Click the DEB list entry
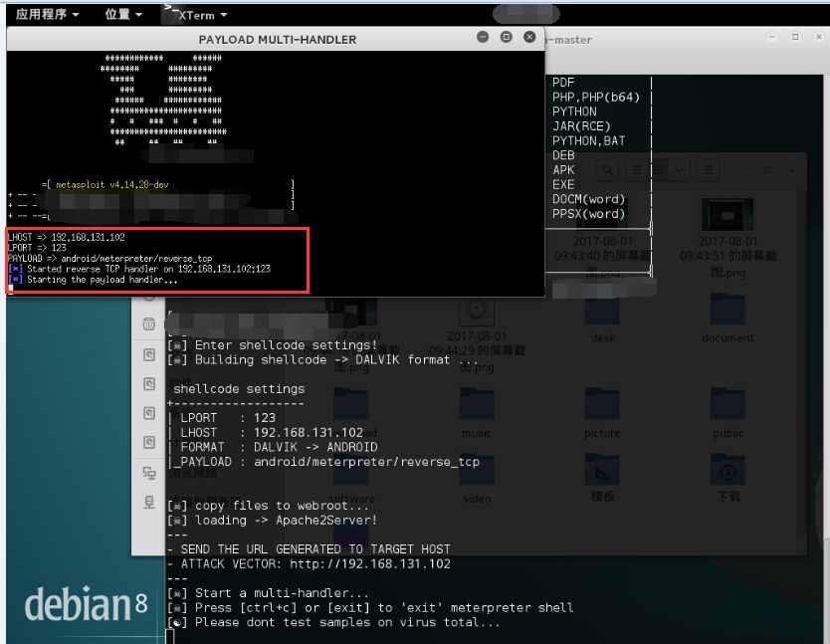The width and height of the screenshot is (830, 644). (x=563, y=155)
